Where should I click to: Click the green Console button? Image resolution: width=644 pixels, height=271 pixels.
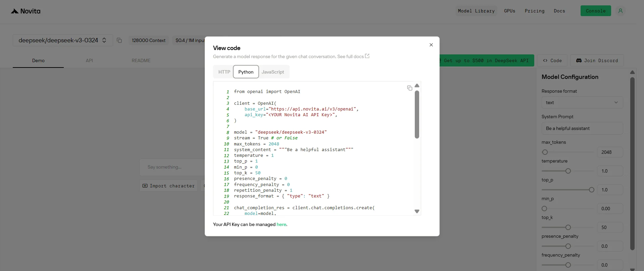(x=596, y=11)
